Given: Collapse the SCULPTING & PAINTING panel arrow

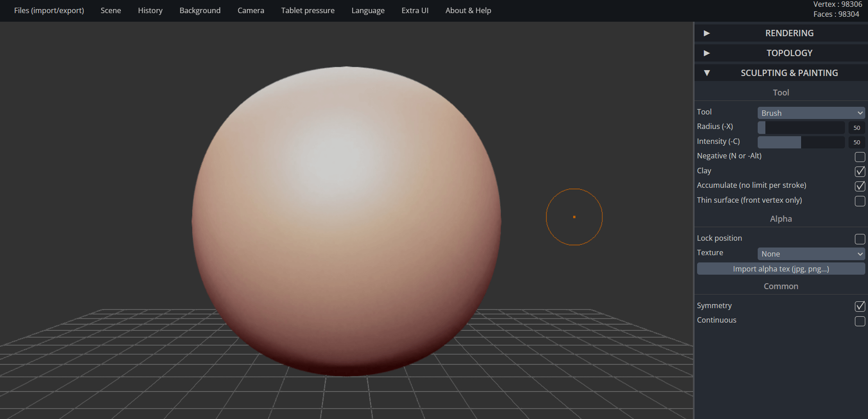Looking at the screenshot, I should (707, 73).
